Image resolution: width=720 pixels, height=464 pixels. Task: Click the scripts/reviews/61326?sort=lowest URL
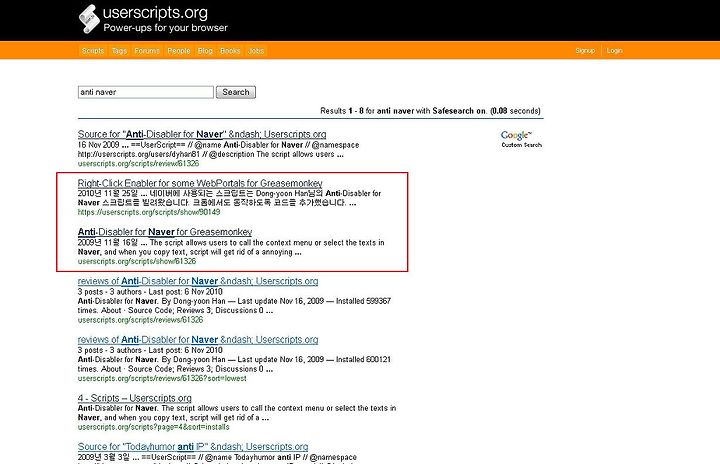pyautogui.click(x=162, y=379)
